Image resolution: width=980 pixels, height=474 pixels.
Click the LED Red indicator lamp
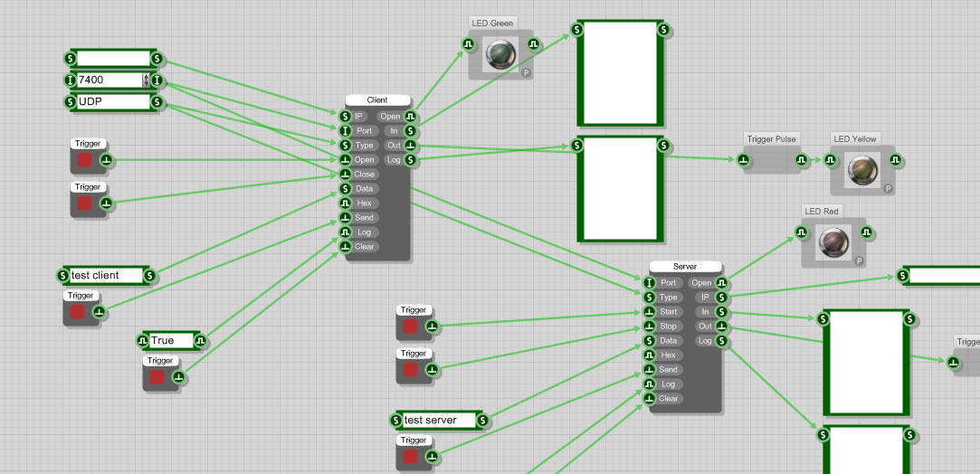pos(833,243)
